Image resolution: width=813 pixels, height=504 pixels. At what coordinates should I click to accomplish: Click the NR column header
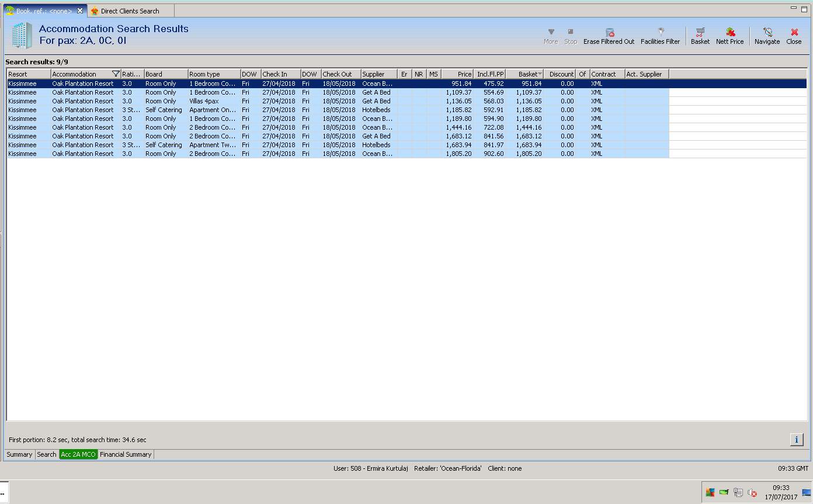[x=419, y=74]
